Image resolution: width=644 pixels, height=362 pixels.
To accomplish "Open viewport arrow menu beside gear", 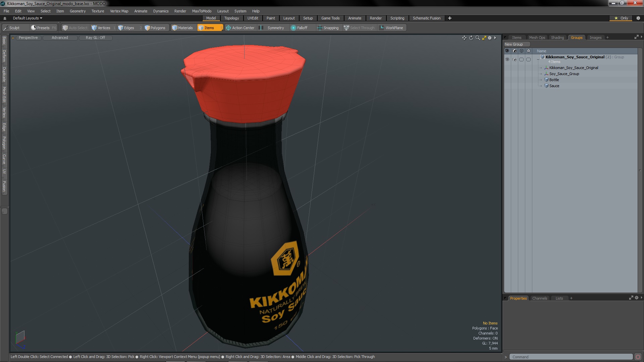I will pyautogui.click(x=495, y=38).
